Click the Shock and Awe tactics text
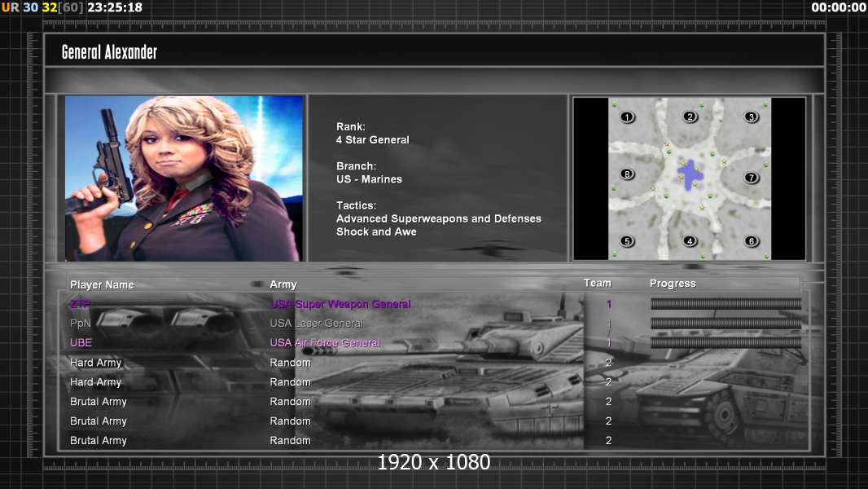 [376, 232]
